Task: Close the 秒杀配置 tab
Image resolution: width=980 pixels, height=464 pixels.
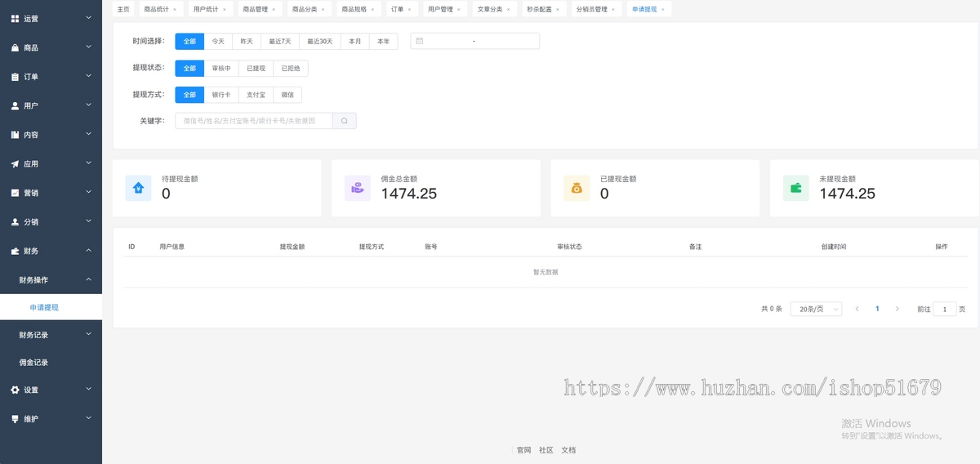Action: [x=557, y=10]
